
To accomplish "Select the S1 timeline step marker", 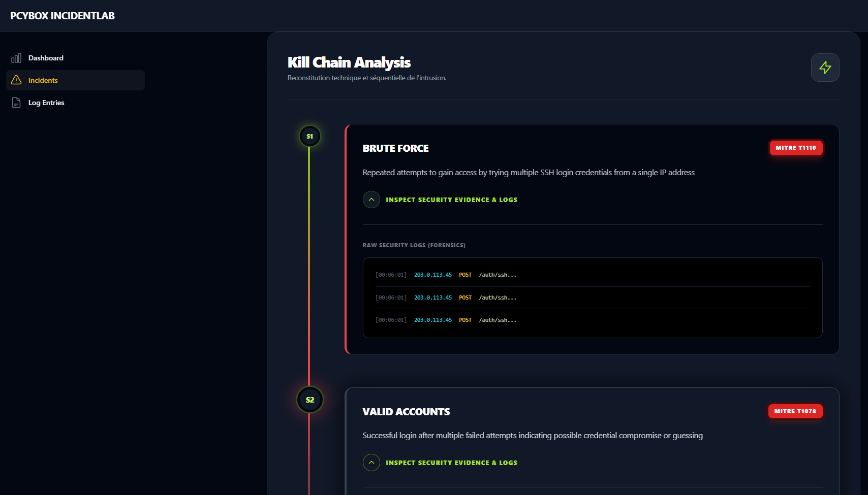I will click(x=309, y=136).
